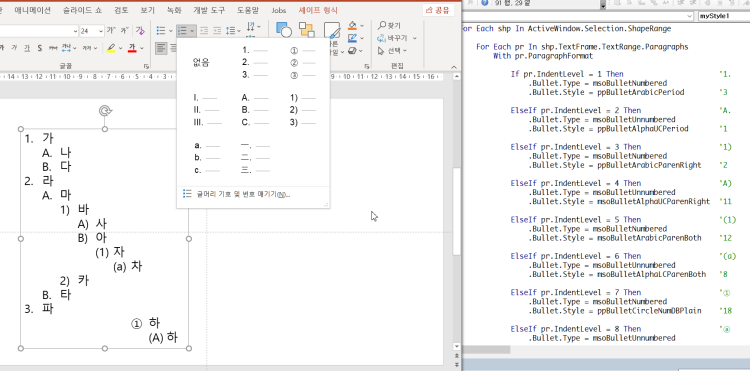The height and width of the screenshot is (371, 750).
Task: Choose 없음 in the numbering gallery
Action: click(x=201, y=62)
